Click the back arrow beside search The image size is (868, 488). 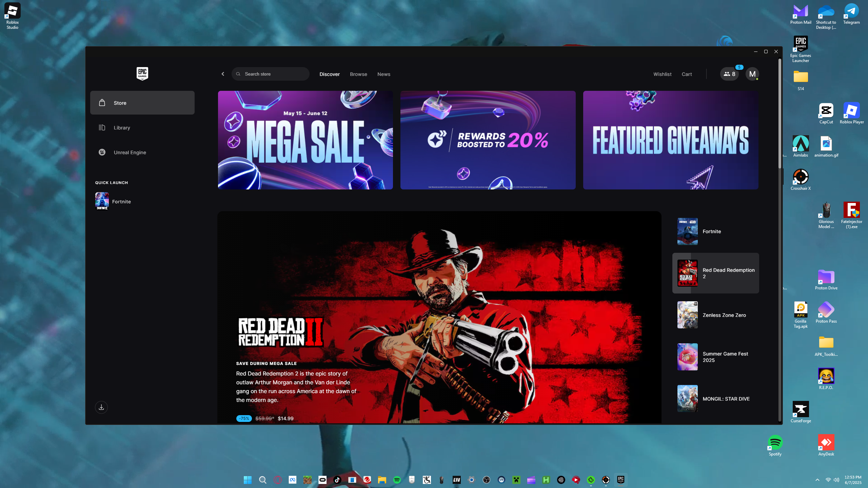click(223, 74)
